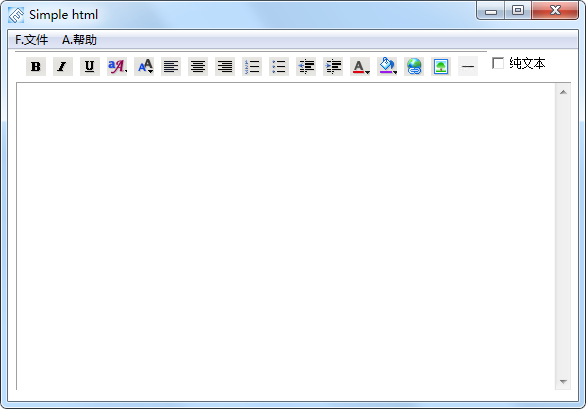Image resolution: width=586 pixels, height=409 pixels.
Task: Open the A.帮助 menu
Action: coord(79,40)
